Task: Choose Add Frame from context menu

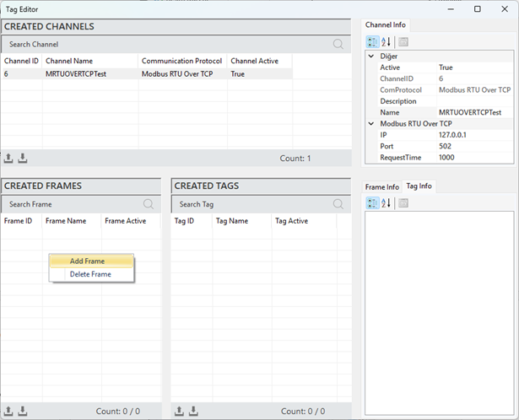Action: point(91,261)
